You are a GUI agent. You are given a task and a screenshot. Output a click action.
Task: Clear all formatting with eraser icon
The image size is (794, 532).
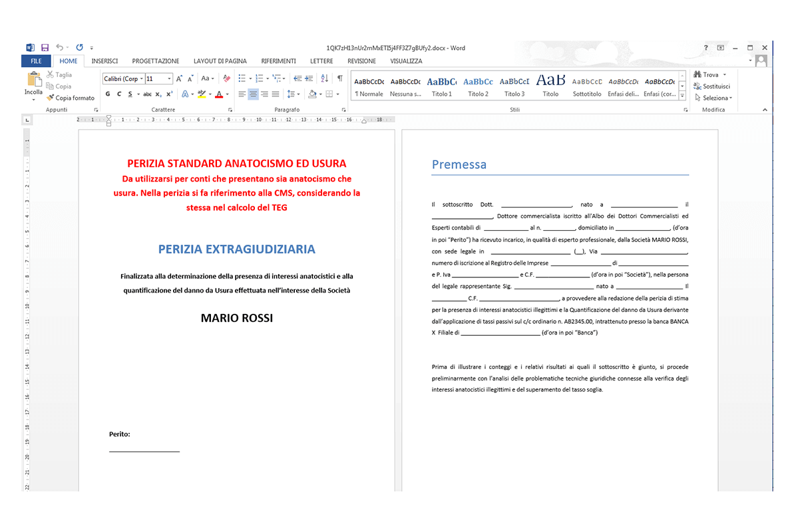point(226,78)
